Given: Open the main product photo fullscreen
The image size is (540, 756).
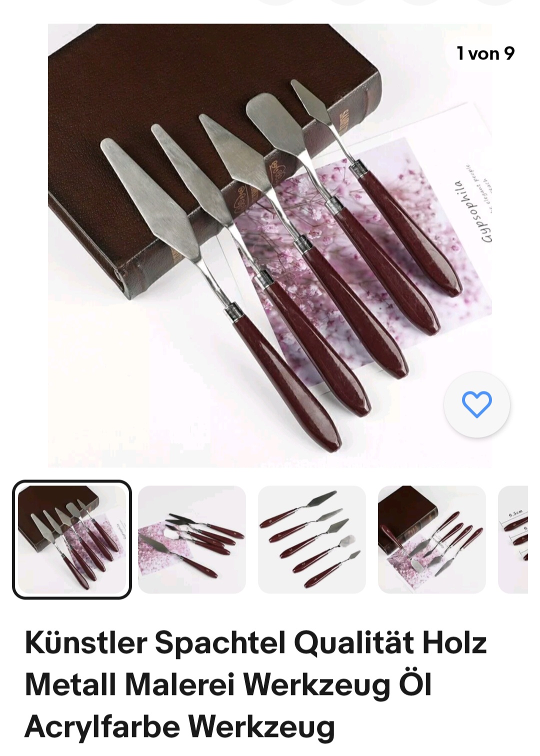Looking at the screenshot, I should coord(270,245).
